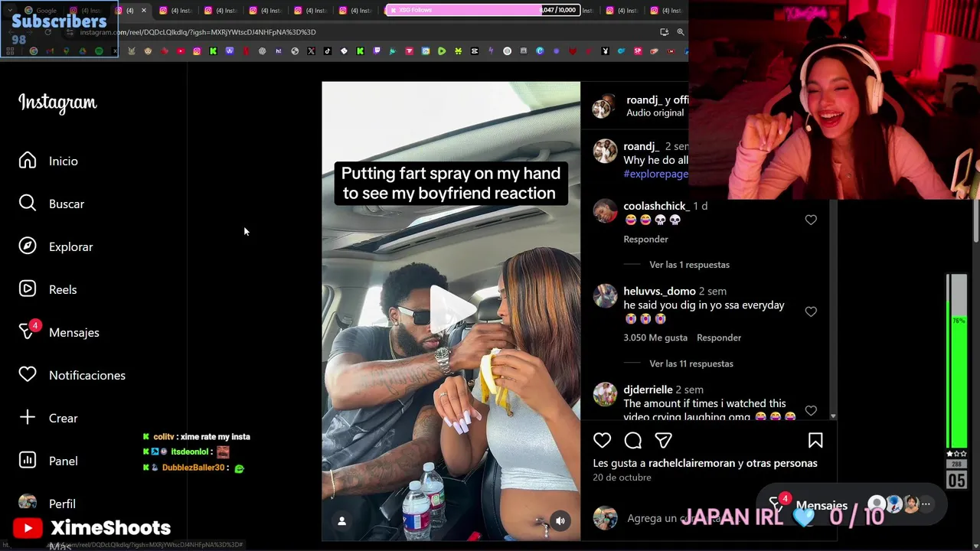980x551 pixels.
Task: Like heluvvs._domo's comment
Action: coord(811,311)
